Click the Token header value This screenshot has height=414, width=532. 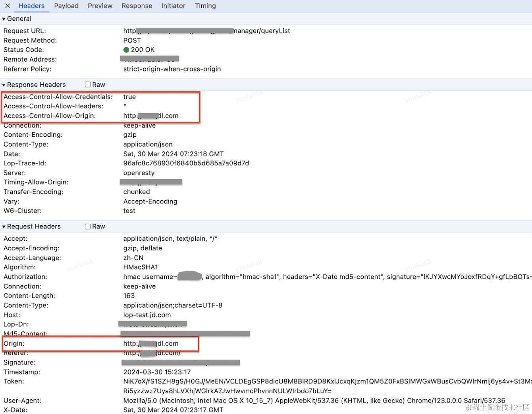[x=328, y=386]
